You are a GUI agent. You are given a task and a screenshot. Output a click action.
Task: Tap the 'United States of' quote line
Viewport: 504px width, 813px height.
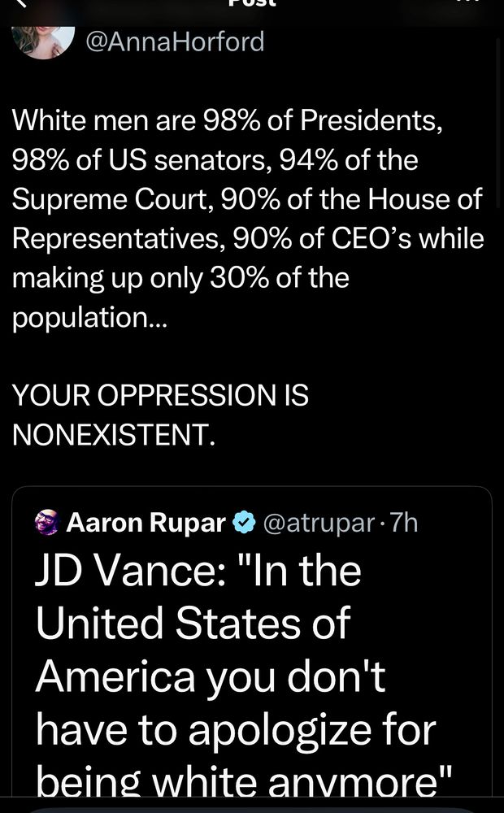coord(193,623)
